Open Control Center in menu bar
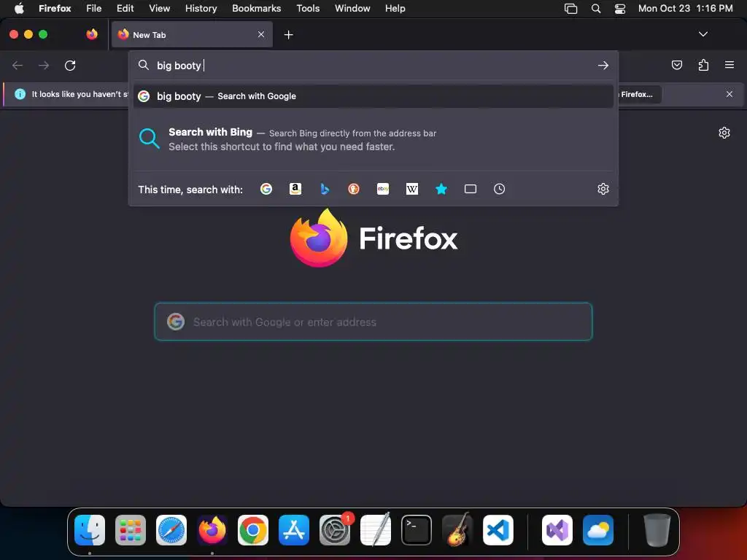 pos(620,9)
